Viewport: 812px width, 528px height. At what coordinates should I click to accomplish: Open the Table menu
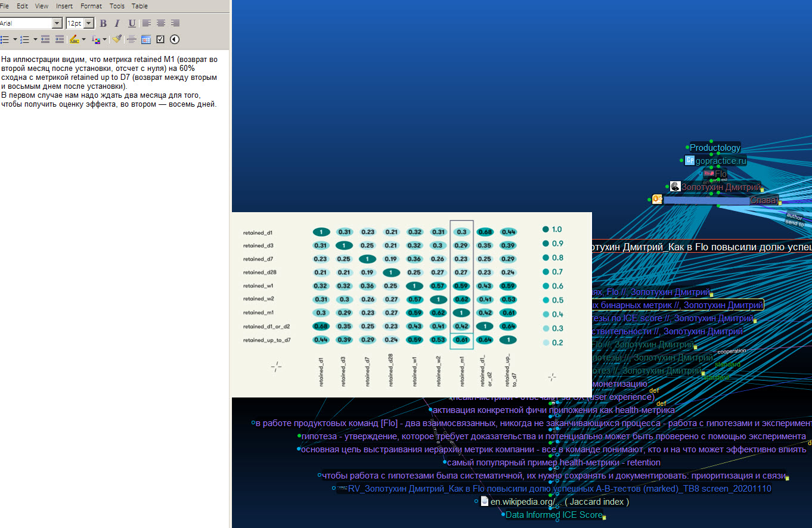click(x=140, y=6)
